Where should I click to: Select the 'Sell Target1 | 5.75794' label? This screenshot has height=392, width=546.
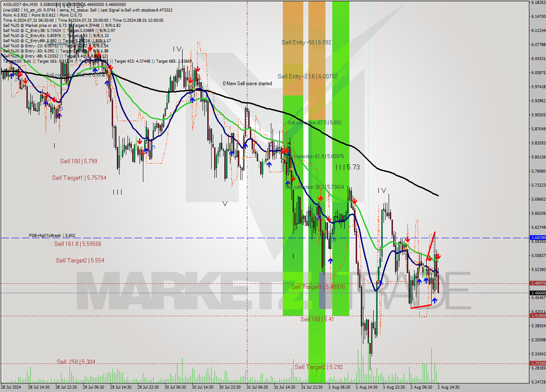tap(79, 178)
